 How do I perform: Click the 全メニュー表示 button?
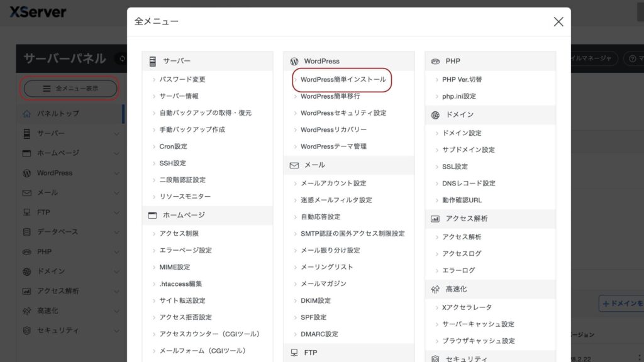pyautogui.click(x=70, y=89)
